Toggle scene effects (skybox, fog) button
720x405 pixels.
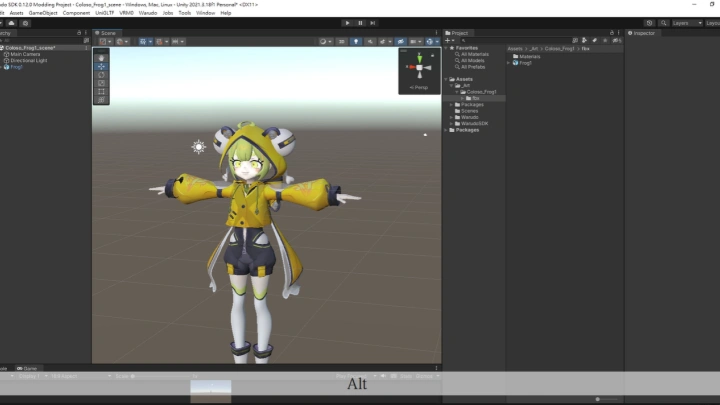(x=384, y=41)
